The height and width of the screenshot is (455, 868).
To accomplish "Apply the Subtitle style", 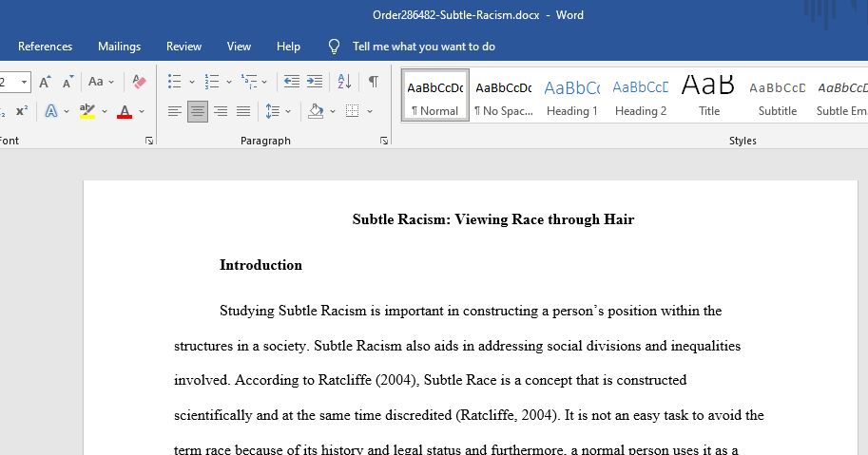I will (778, 96).
